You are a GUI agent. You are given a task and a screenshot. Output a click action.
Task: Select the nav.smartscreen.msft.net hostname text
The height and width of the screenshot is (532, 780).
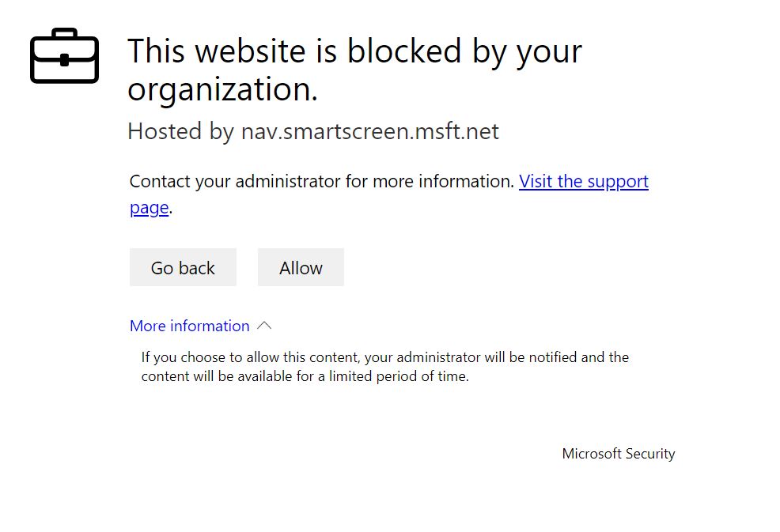pos(369,131)
